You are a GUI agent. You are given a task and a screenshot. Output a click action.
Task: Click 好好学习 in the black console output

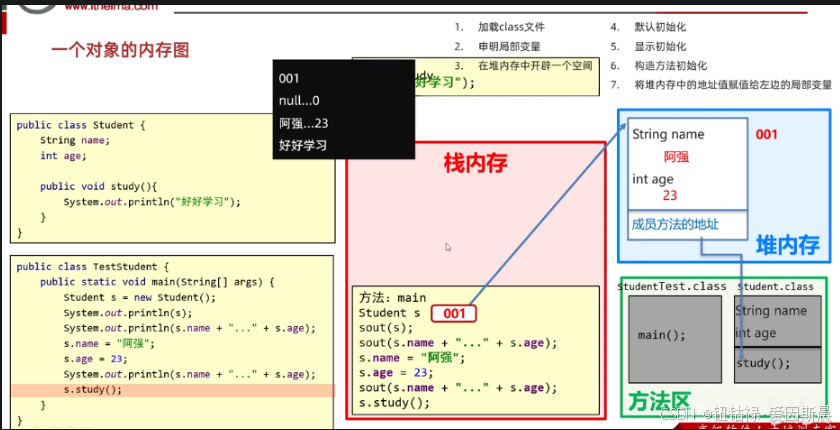click(303, 145)
